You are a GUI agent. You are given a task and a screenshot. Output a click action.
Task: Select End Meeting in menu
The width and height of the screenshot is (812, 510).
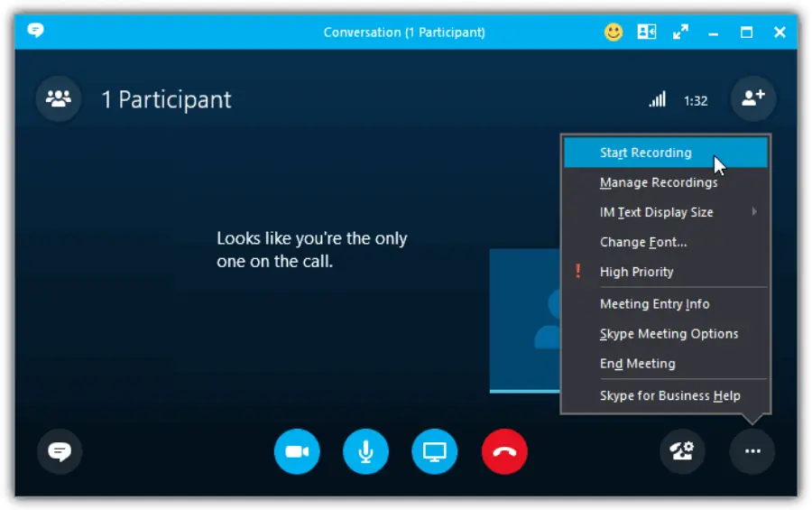tap(666, 364)
